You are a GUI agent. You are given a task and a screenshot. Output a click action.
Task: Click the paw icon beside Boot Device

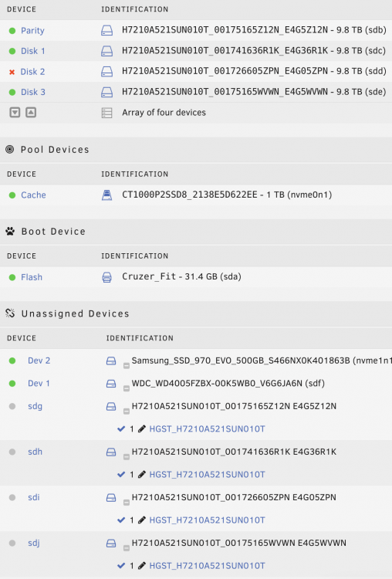coord(10,232)
